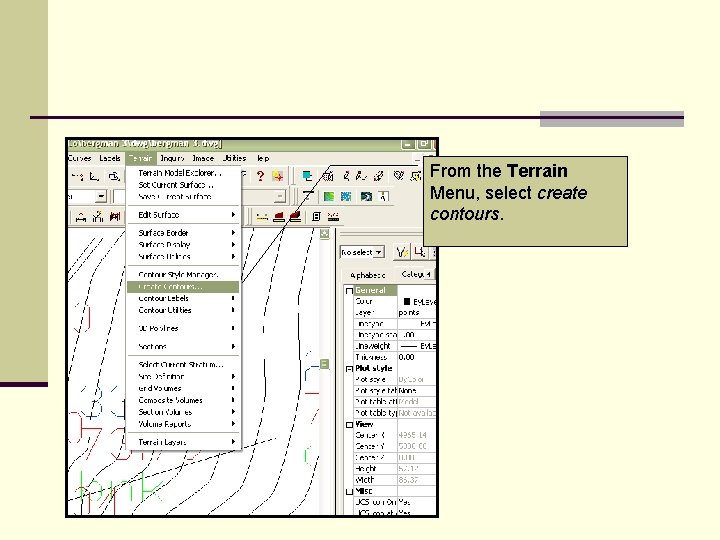720x540 pixels.
Task: Switch to the Categorized tab
Action: (415, 275)
